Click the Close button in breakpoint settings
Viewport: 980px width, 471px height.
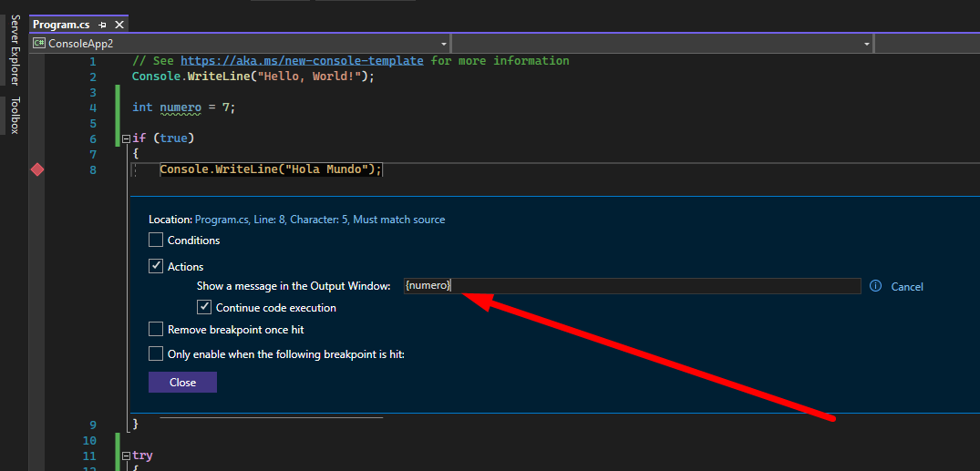coord(182,383)
